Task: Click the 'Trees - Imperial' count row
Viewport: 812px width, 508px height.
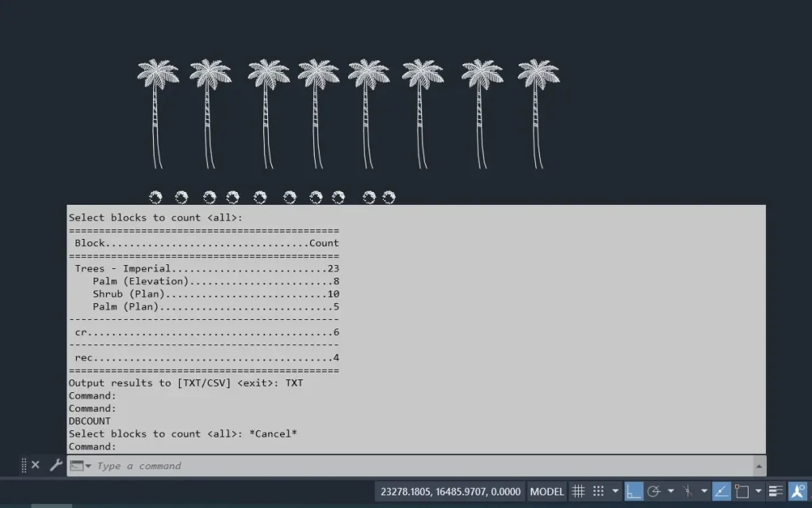Action: coord(207,268)
